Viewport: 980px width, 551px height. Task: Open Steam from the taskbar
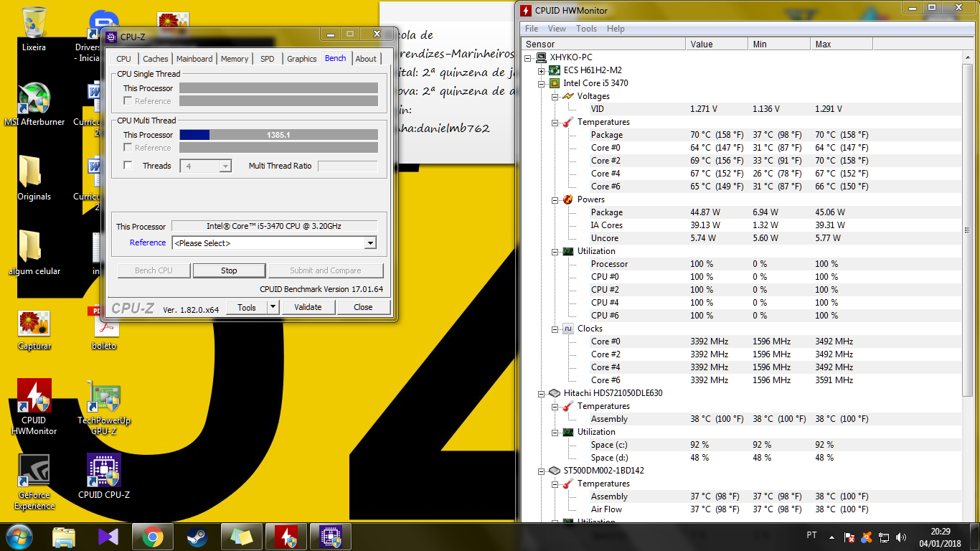tap(197, 537)
